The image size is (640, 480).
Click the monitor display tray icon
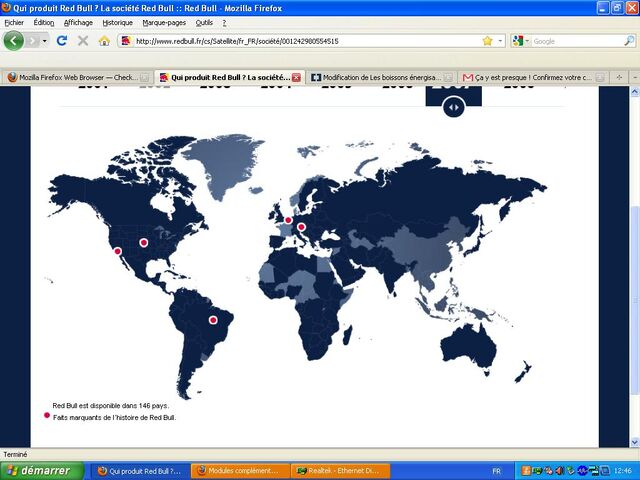click(x=604, y=471)
